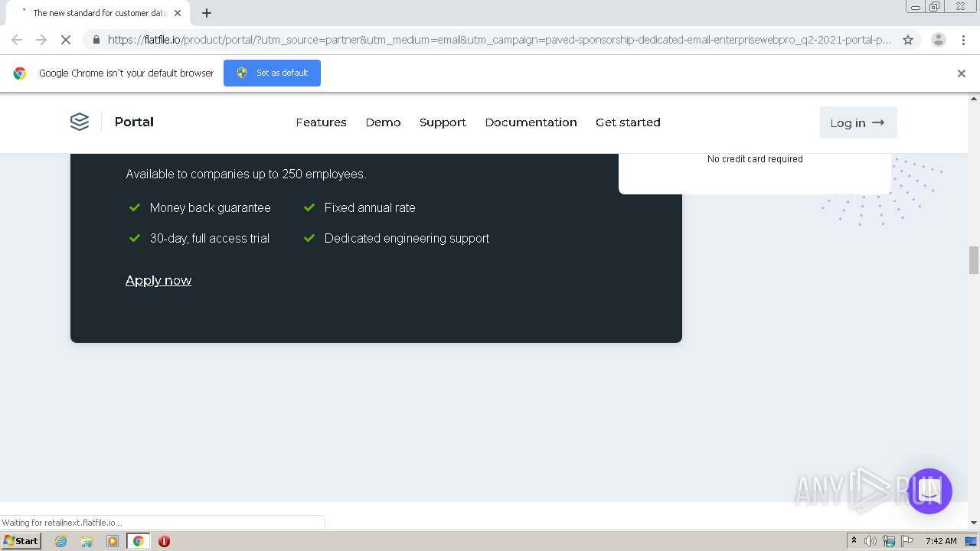Open Documentation in site navigation
The width and height of the screenshot is (980, 551).
coord(531,122)
